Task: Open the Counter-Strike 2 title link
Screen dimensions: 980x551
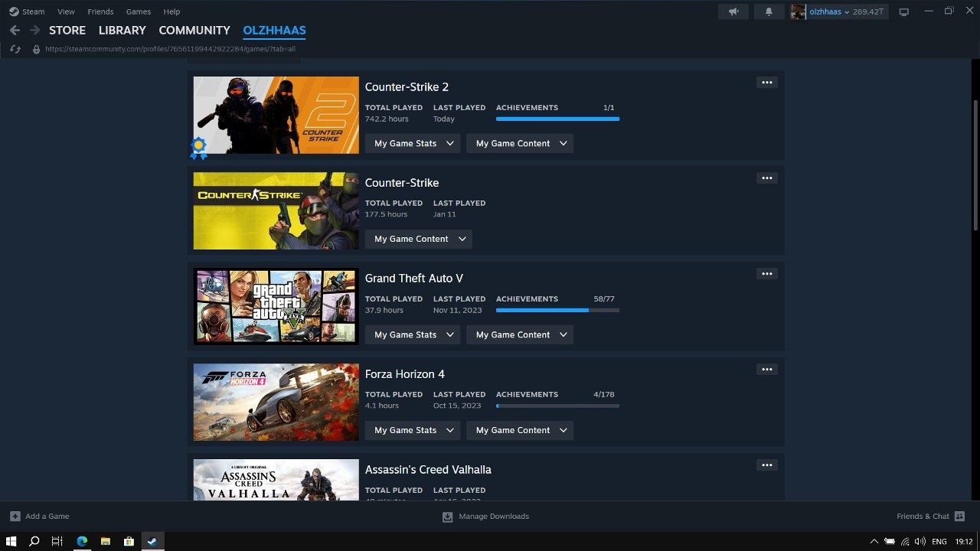Action: point(407,87)
